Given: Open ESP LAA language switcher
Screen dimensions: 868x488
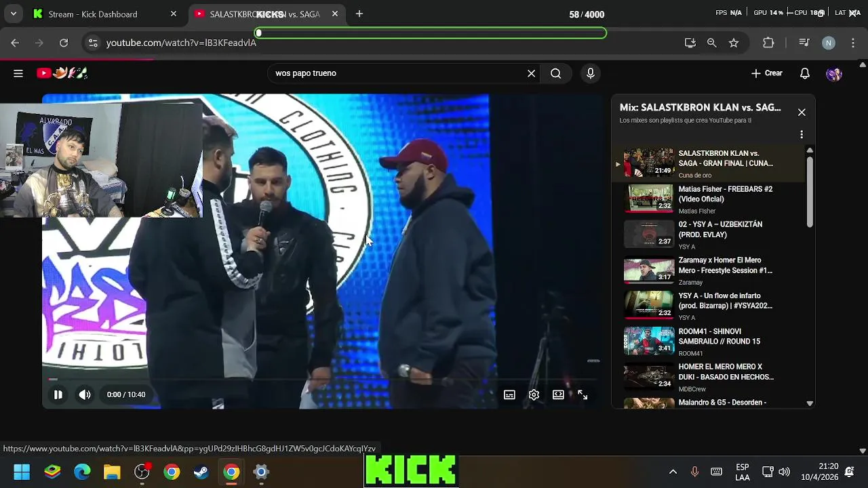Looking at the screenshot, I should point(743,472).
